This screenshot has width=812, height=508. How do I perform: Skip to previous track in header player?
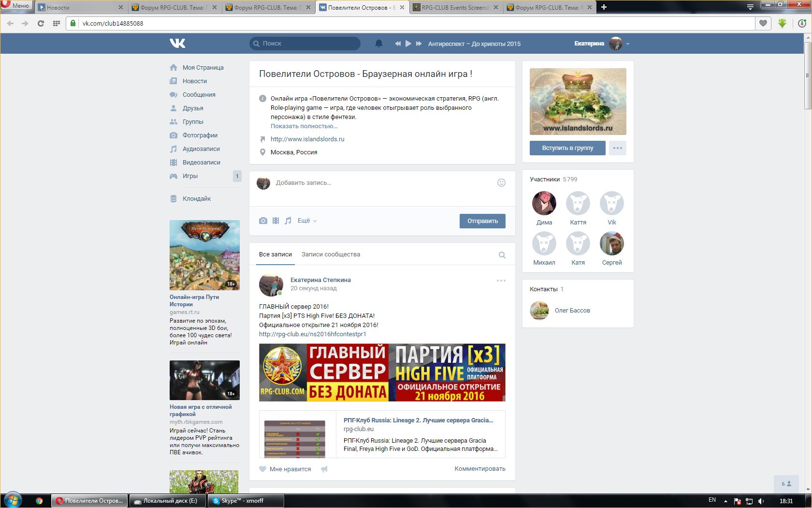[397, 44]
